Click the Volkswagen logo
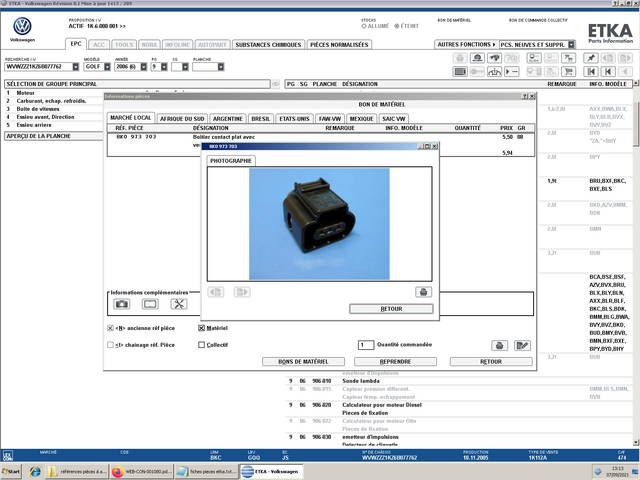Image resolution: width=640 pixels, height=480 pixels. tap(22, 27)
